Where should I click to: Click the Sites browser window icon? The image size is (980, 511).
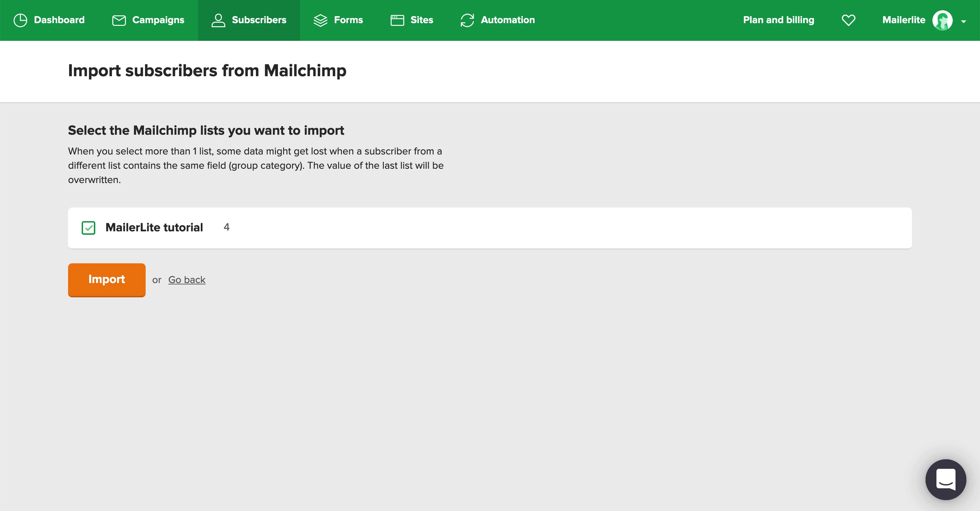pyautogui.click(x=397, y=20)
